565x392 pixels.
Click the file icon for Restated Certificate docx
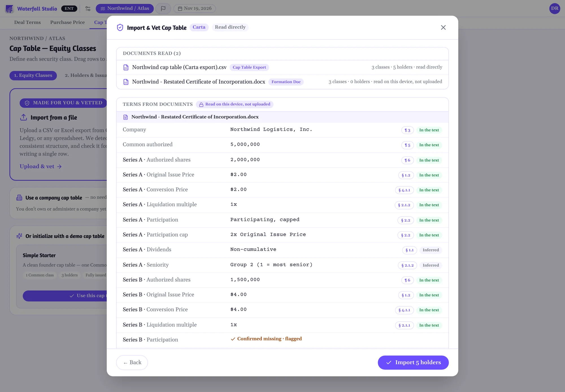126,82
